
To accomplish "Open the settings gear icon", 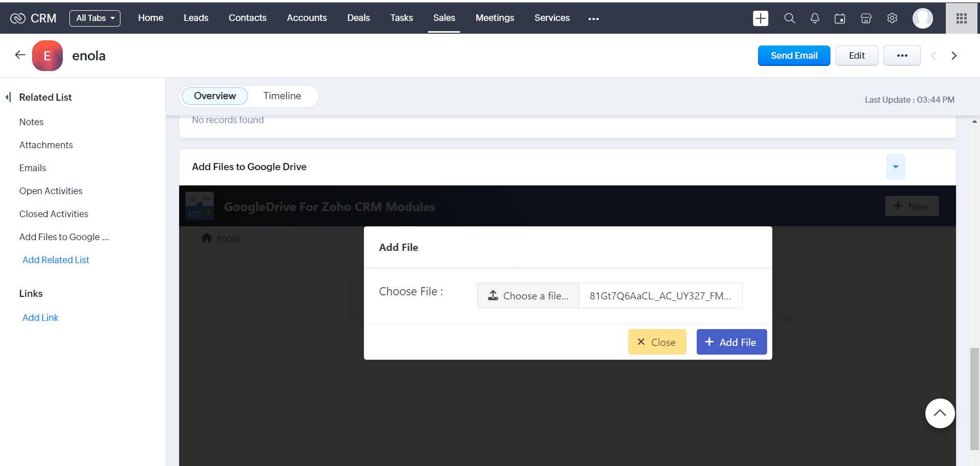I will (892, 18).
